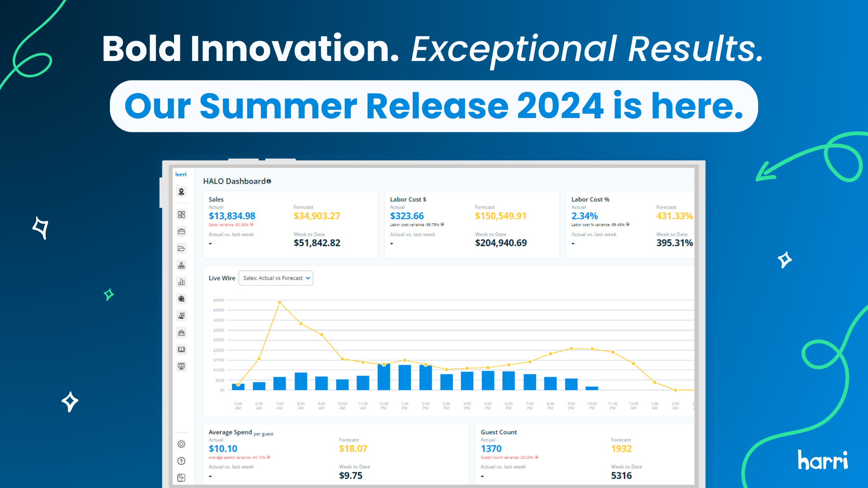The width and height of the screenshot is (868, 488).
Task: Open the briefcase jobs icon
Action: (x=181, y=231)
